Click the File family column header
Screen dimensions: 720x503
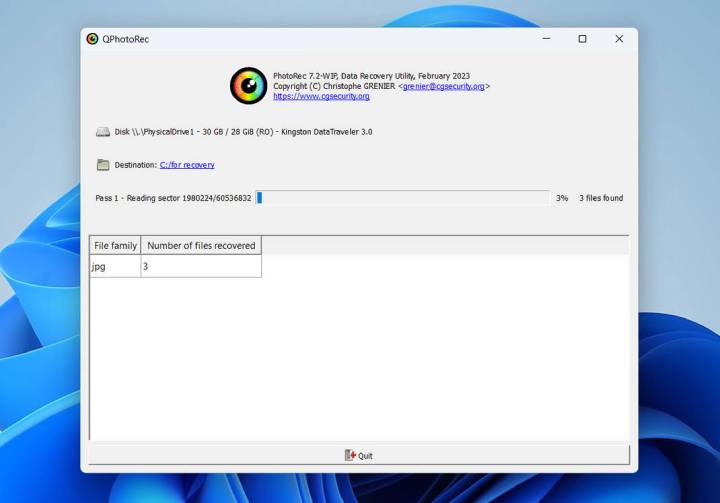point(115,246)
